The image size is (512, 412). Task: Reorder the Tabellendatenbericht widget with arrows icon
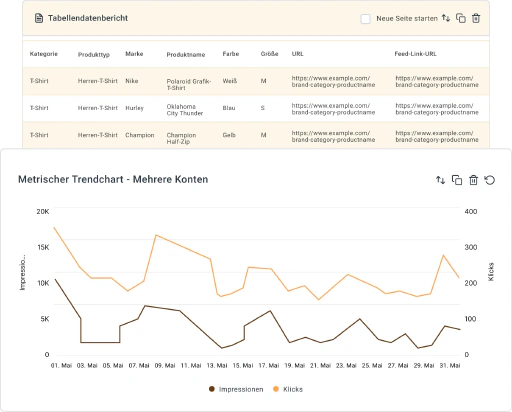pyautogui.click(x=446, y=18)
